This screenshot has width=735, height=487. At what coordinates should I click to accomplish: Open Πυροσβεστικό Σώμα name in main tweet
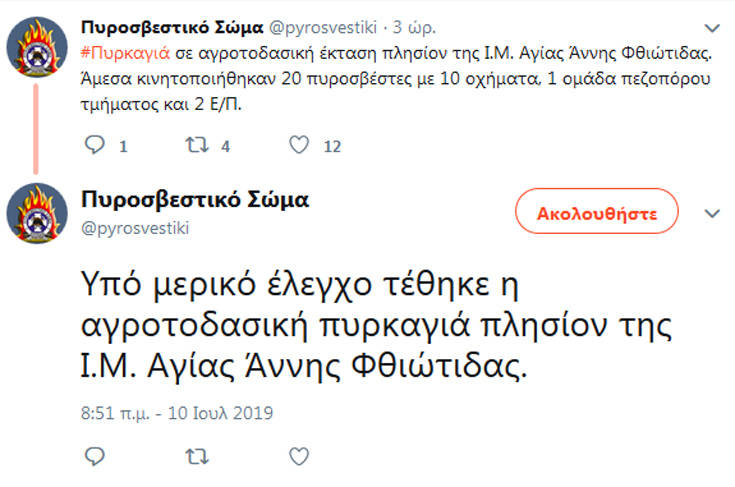pyautogui.click(x=195, y=200)
